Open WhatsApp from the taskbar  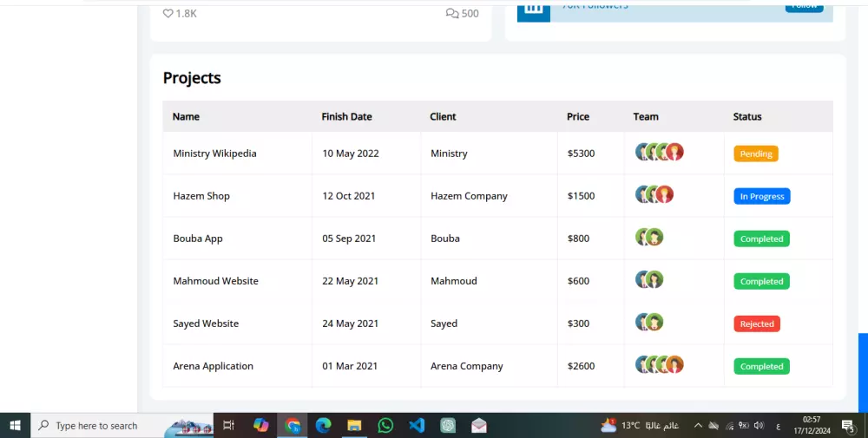[385, 425]
